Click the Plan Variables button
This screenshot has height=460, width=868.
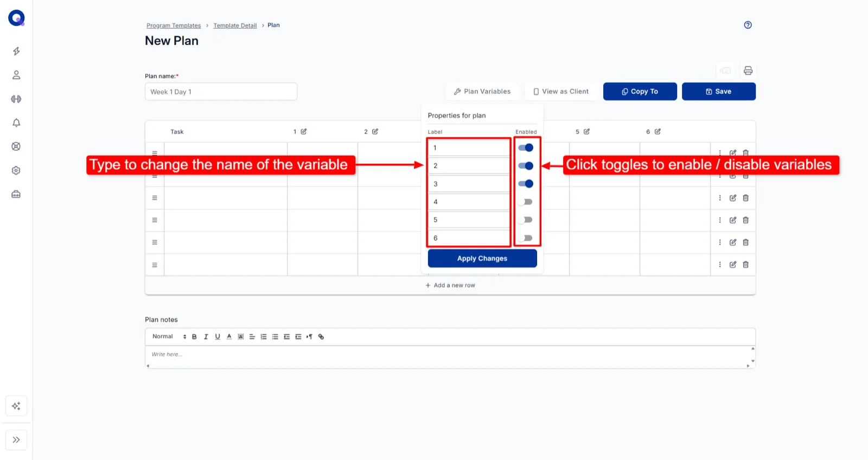pyautogui.click(x=482, y=92)
